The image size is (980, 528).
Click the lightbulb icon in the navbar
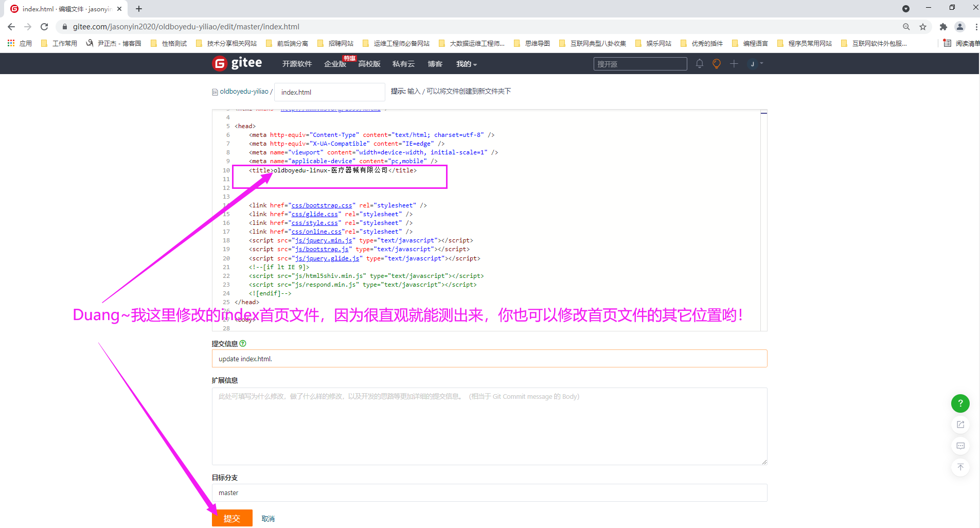pyautogui.click(x=716, y=63)
